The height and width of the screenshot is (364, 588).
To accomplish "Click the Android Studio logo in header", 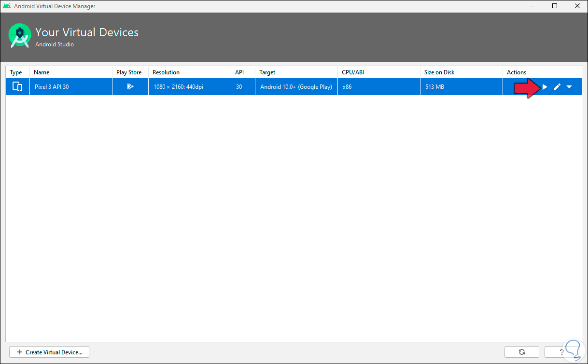I will (x=20, y=35).
